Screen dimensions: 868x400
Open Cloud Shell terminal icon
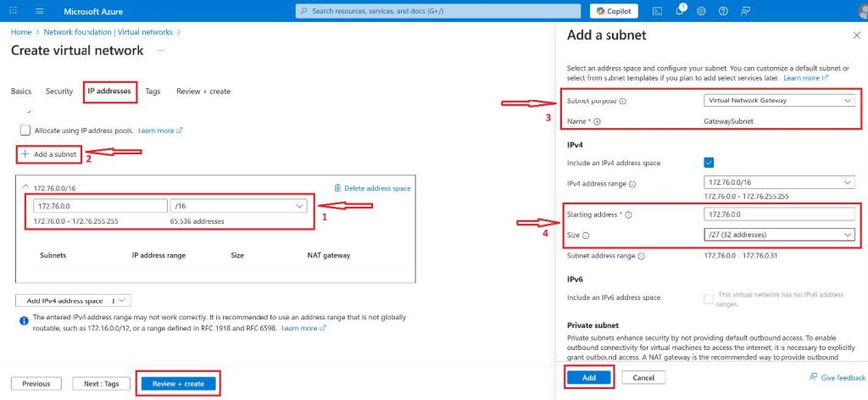point(657,11)
